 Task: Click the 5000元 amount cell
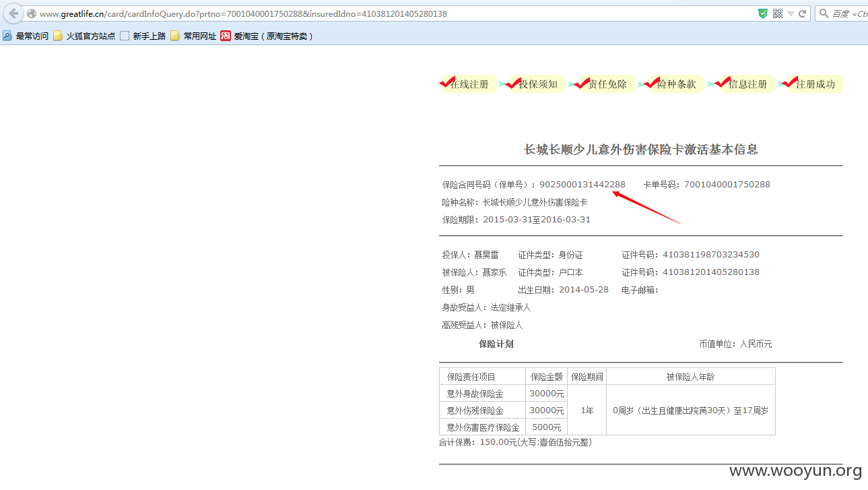547,427
